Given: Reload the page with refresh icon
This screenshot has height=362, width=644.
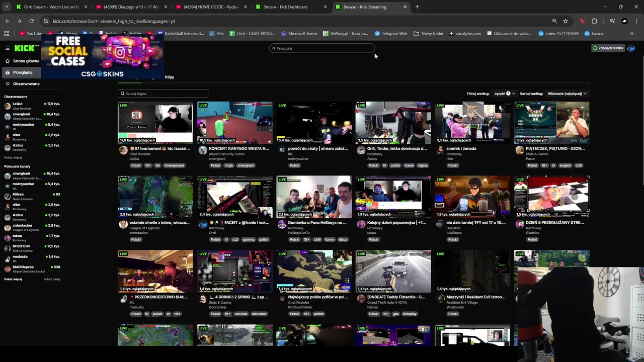Looking at the screenshot, I should click(x=31, y=21).
